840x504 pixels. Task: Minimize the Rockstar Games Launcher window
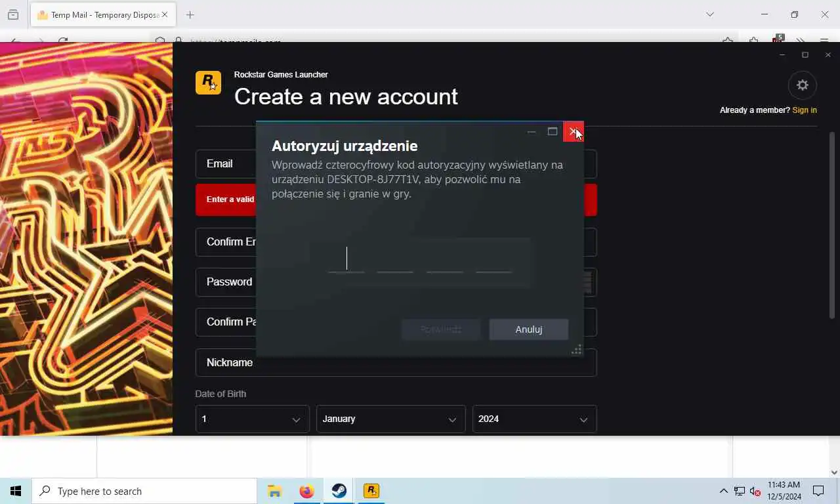(x=782, y=55)
